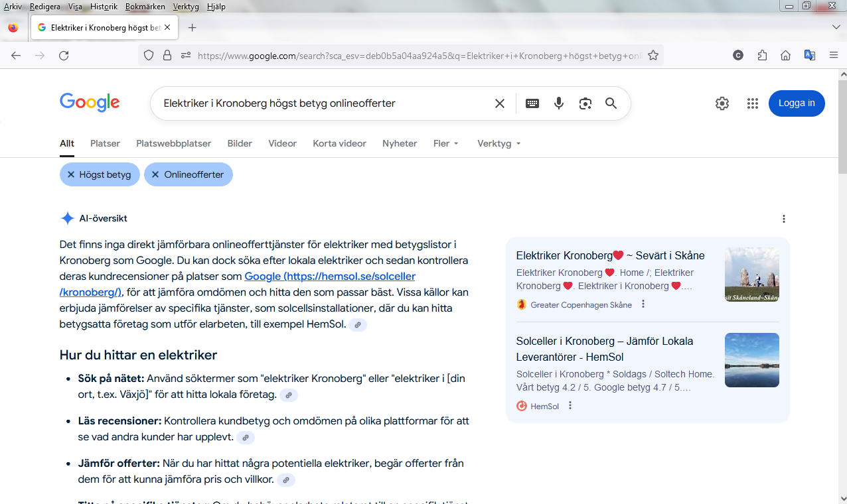The image size is (847, 504).
Task: Open Google quick settings gear icon
Action: [722, 103]
